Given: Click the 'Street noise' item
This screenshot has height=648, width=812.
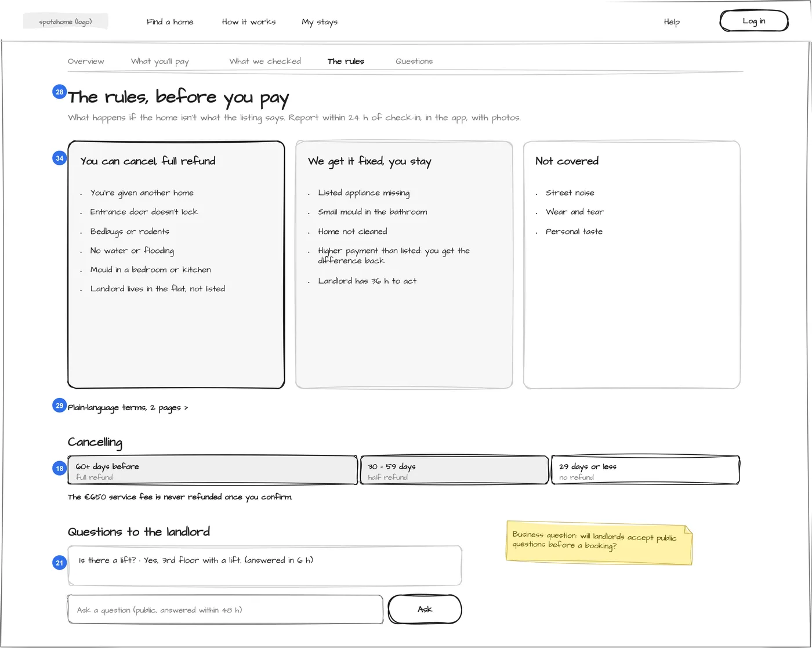Looking at the screenshot, I should (x=570, y=193).
